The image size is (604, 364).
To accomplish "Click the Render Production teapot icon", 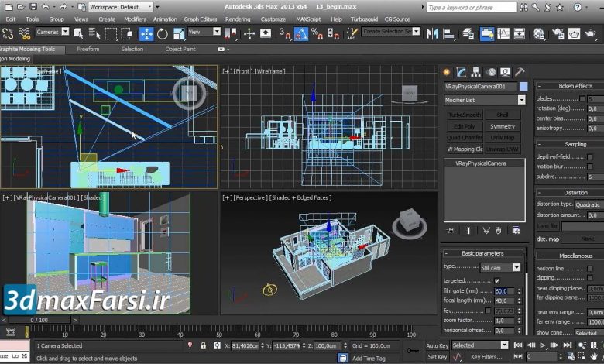I will click(x=591, y=34).
